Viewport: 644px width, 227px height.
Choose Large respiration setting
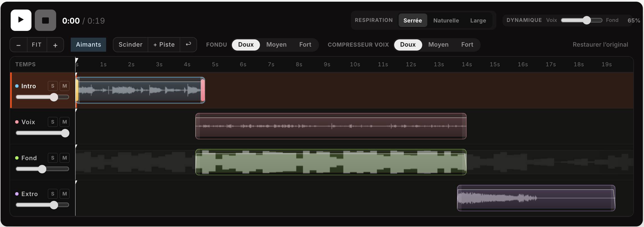tap(478, 20)
